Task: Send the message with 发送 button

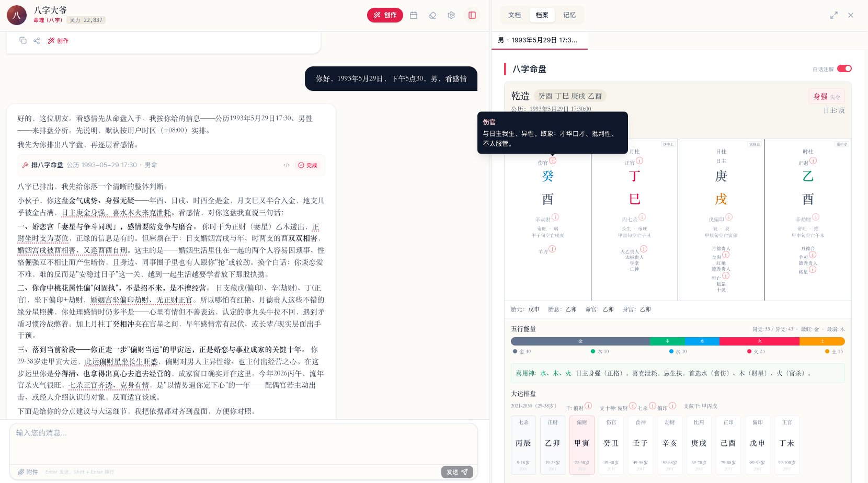Action: pyautogui.click(x=457, y=472)
